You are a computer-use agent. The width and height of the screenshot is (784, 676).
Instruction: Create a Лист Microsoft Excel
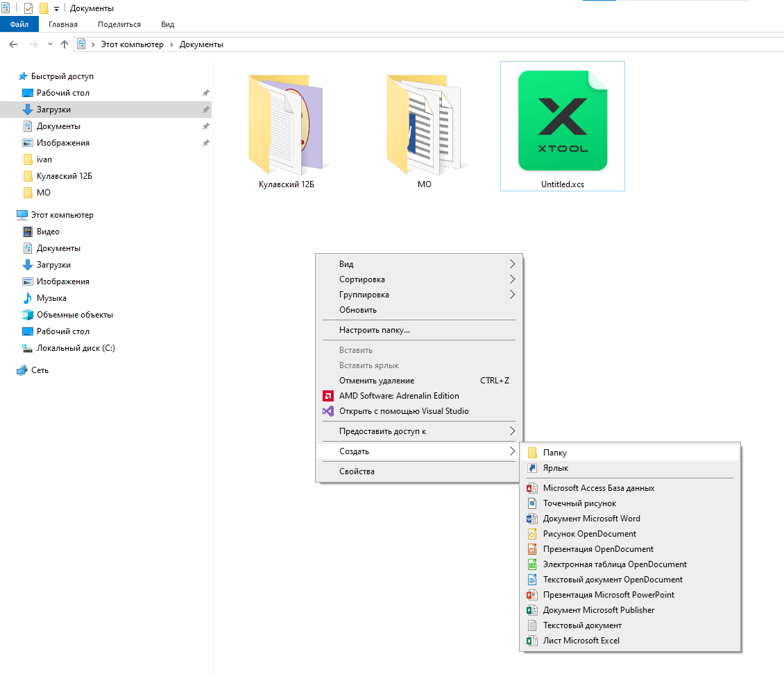(x=630, y=641)
